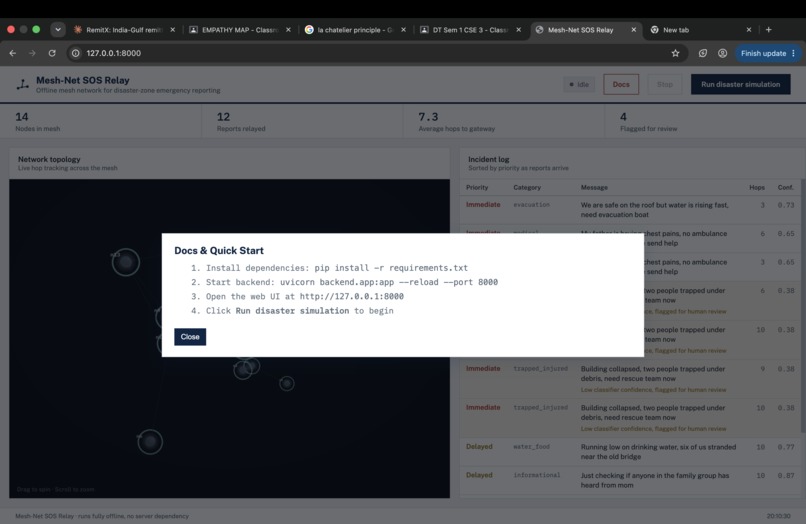Open tab search dropdown chevron
This screenshot has width=806, height=524.
pyautogui.click(x=58, y=30)
